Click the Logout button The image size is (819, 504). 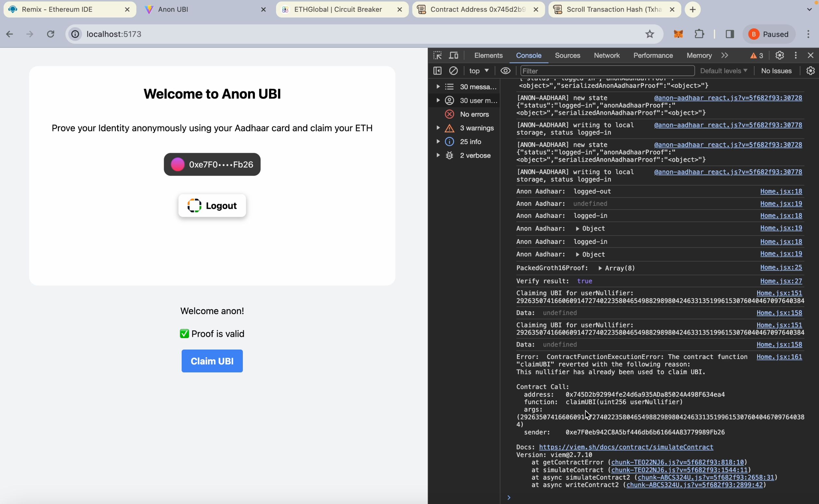(x=212, y=205)
